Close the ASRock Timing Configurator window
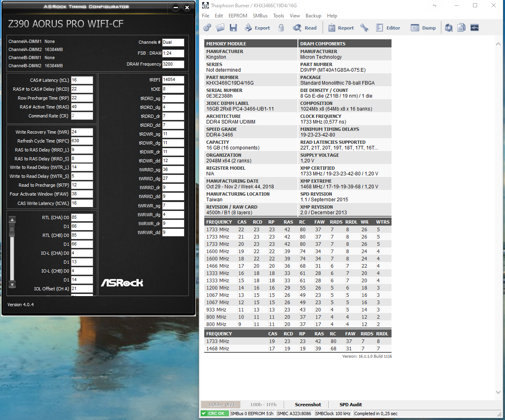Image resolution: width=505 pixels, height=420 pixels. coord(187,8)
